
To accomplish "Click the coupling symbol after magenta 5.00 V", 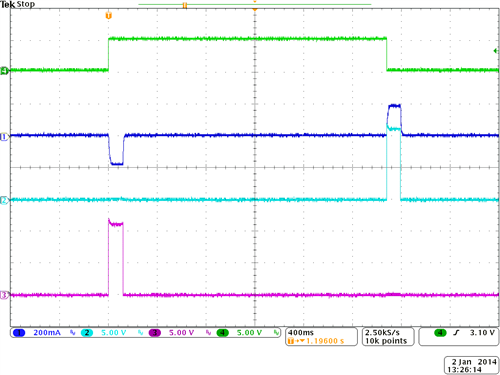I will point(208,333).
